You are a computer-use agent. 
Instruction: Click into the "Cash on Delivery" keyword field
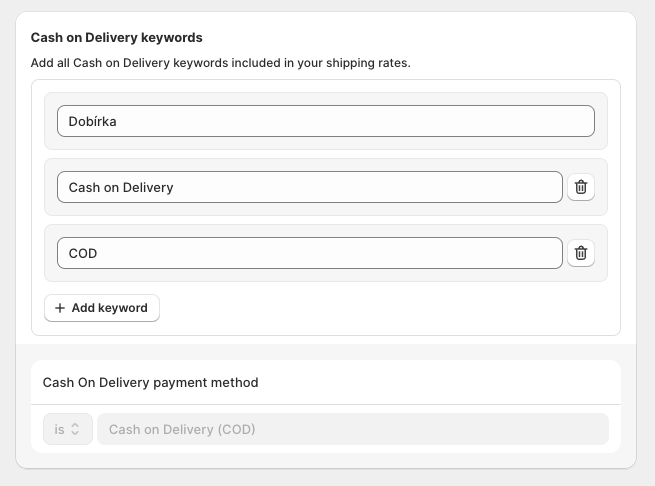(309, 187)
